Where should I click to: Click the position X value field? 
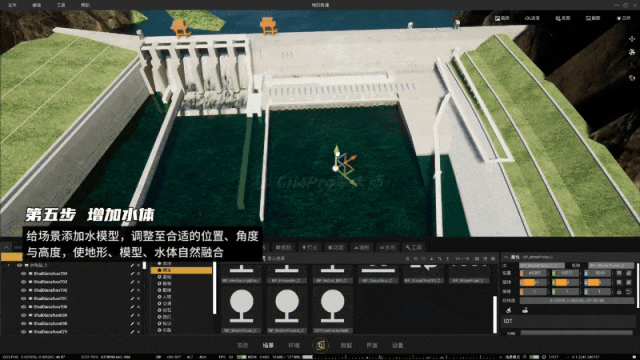point(534,273)
